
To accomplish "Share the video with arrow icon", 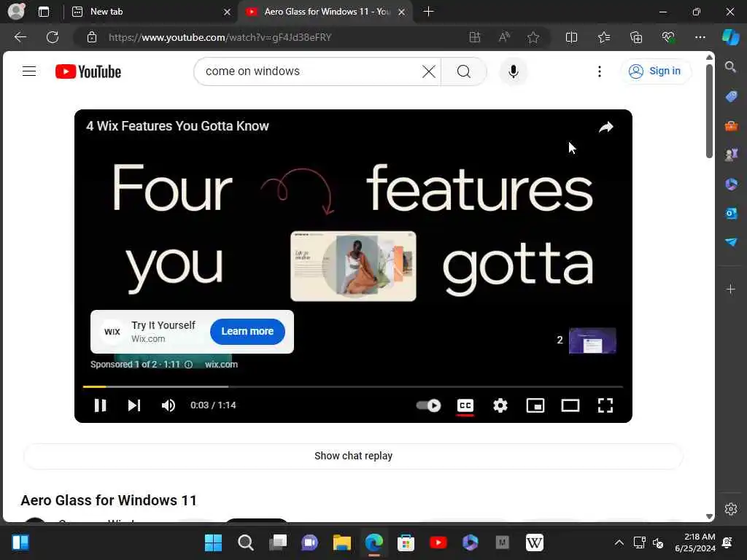I will tap(606, 127).
